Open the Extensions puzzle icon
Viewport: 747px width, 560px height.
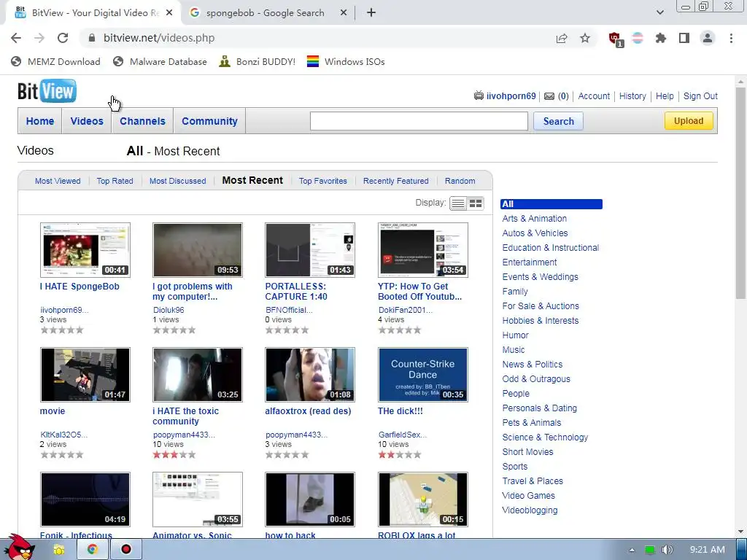pyautogui.click(x=661, y=38)
